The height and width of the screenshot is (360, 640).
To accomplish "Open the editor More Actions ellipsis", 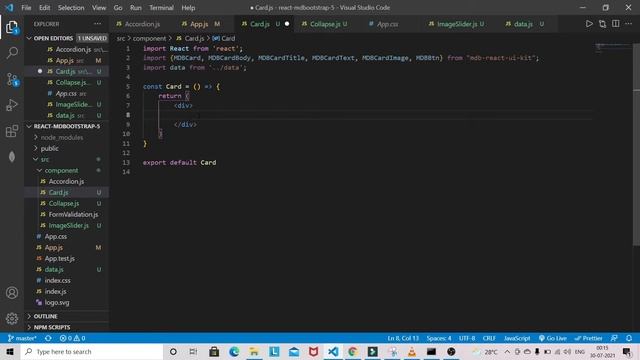I will [628, 24].
